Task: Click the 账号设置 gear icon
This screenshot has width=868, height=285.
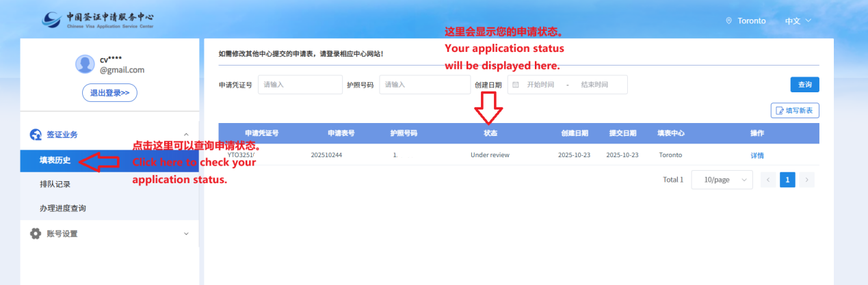Action: pyautogui.click(x=36, y=234)
